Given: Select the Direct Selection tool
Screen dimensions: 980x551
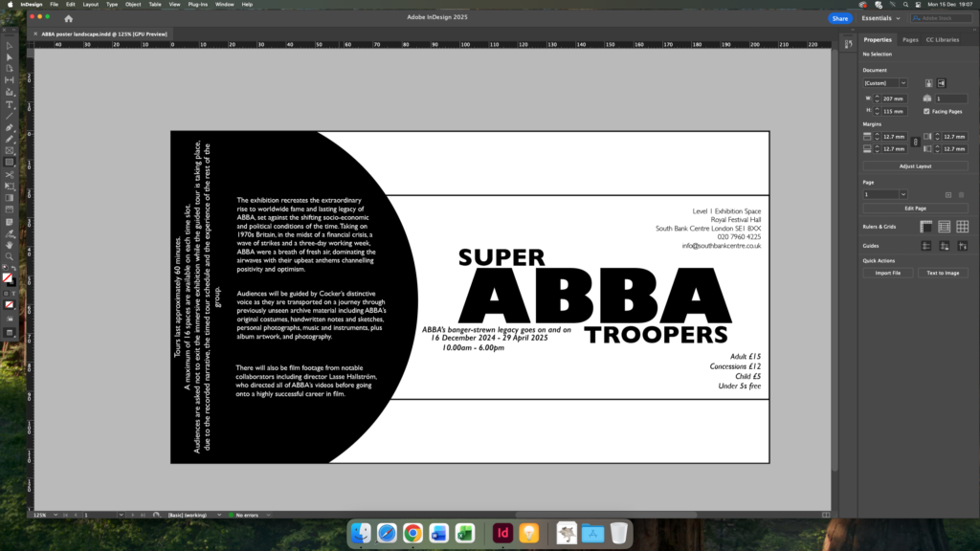Looking at the screenshot, I should point(10,56).
